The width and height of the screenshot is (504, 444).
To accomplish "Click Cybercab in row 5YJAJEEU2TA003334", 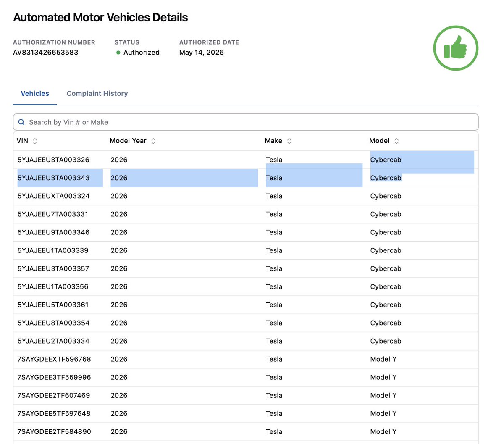I will 386,341.
